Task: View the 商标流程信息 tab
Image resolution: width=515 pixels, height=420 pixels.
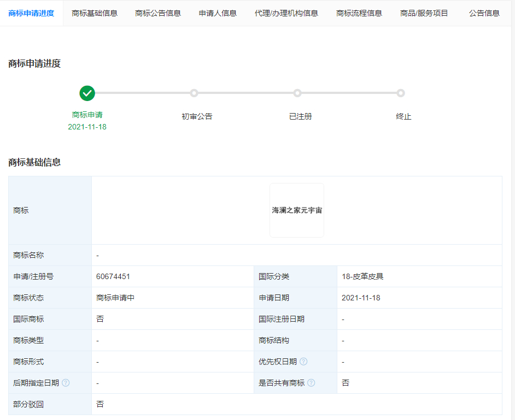Action: (359, 13)
